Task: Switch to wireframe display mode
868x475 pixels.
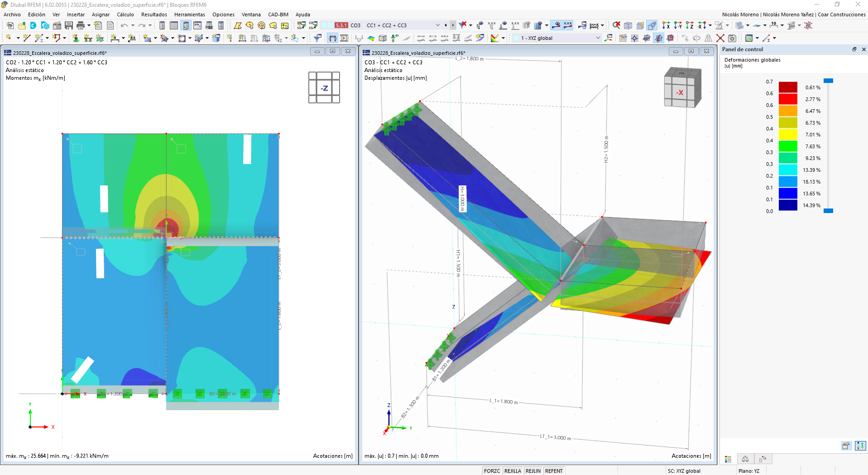Action: coord(628,25)
